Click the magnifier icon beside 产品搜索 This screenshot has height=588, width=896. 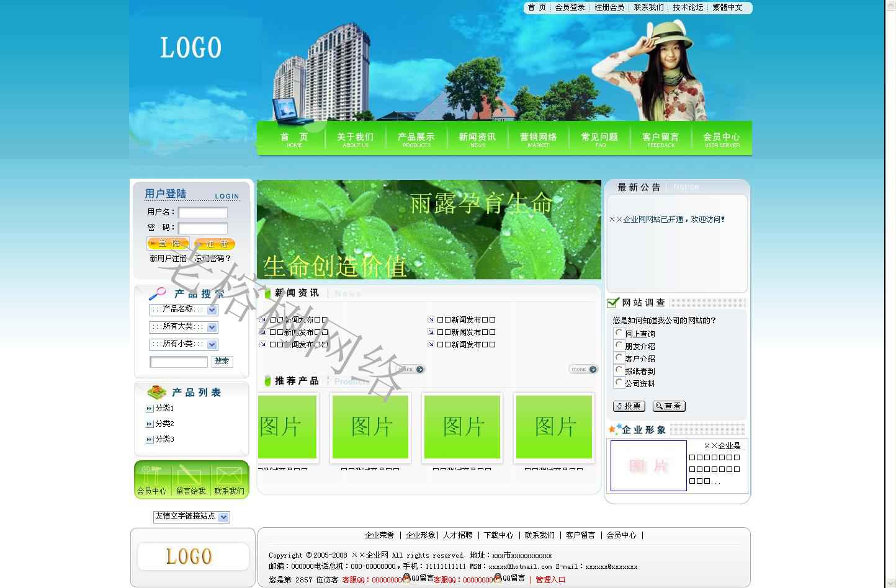pos(158,293)
